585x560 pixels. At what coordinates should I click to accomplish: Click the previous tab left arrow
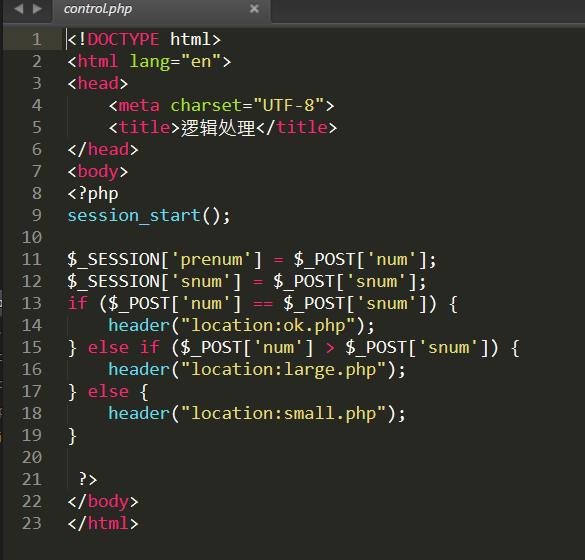click(19, 8)
